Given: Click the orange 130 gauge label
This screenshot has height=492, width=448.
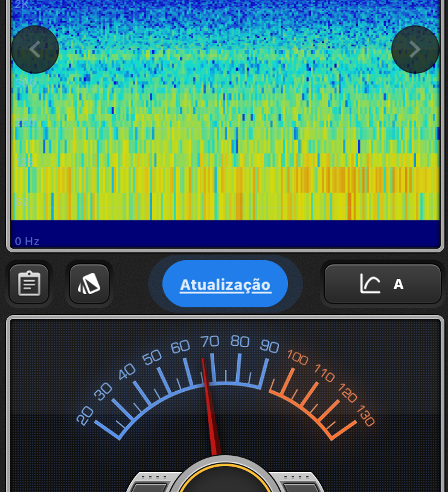Looking at the screenshot, I should coord(365,415).
